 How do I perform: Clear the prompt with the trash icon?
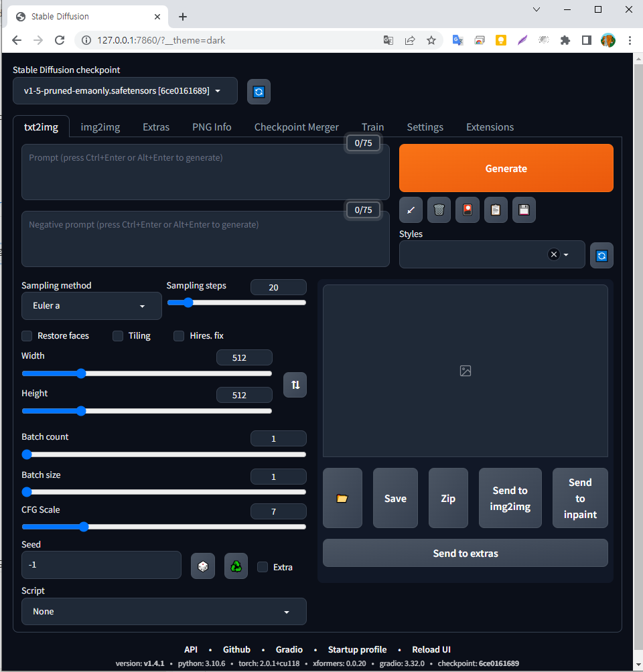coord(439,210)
